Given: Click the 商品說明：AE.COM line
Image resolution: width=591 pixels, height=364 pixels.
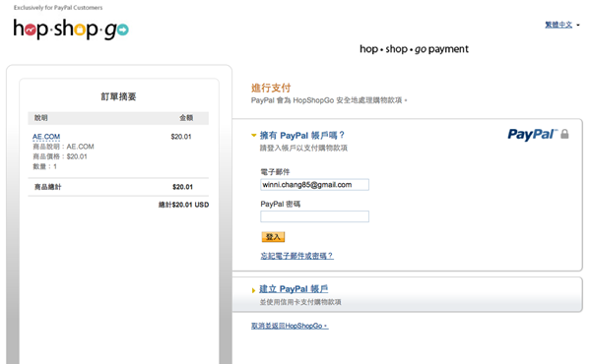Looking at the screenshot, I should click(x=63, y=147).
